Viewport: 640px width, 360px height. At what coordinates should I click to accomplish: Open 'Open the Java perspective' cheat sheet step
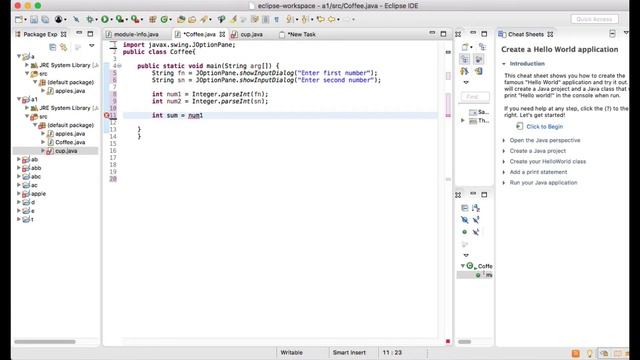point(544,140)
